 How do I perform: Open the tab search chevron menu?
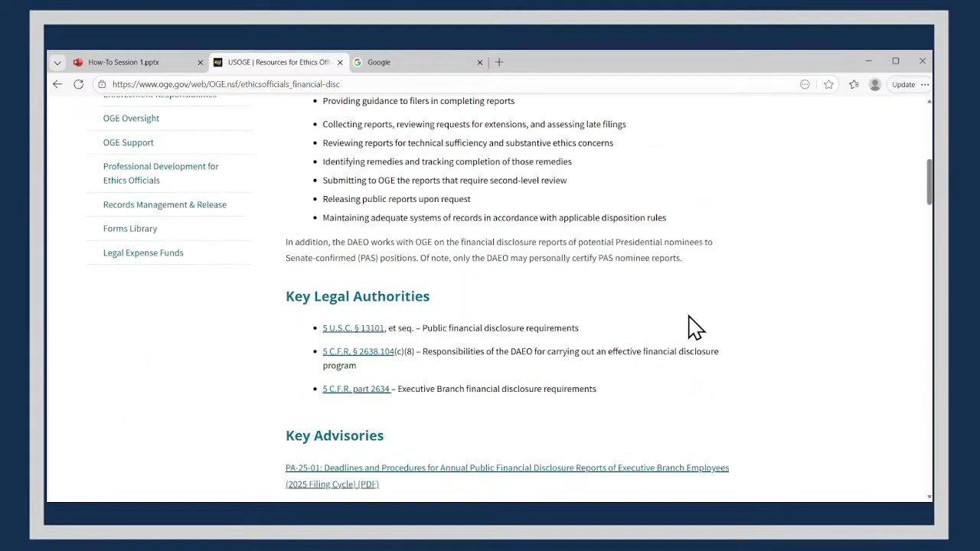point(57,63)
